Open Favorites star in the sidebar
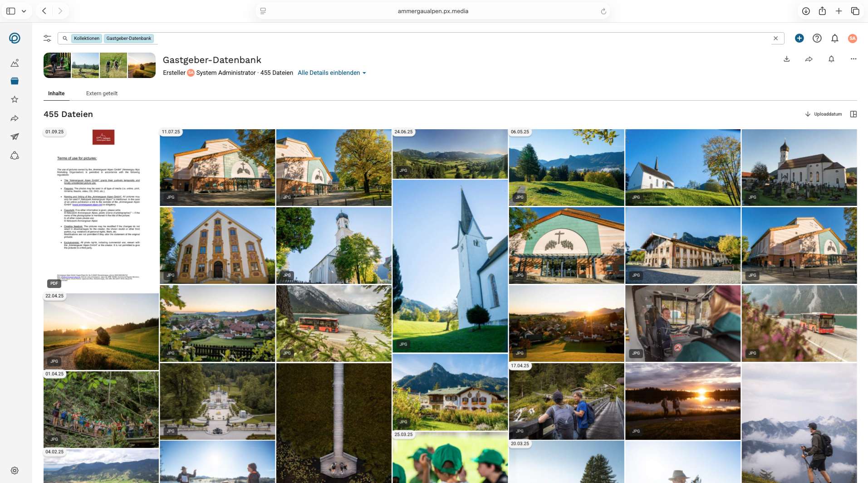868x483 pixels. point(15,99)
